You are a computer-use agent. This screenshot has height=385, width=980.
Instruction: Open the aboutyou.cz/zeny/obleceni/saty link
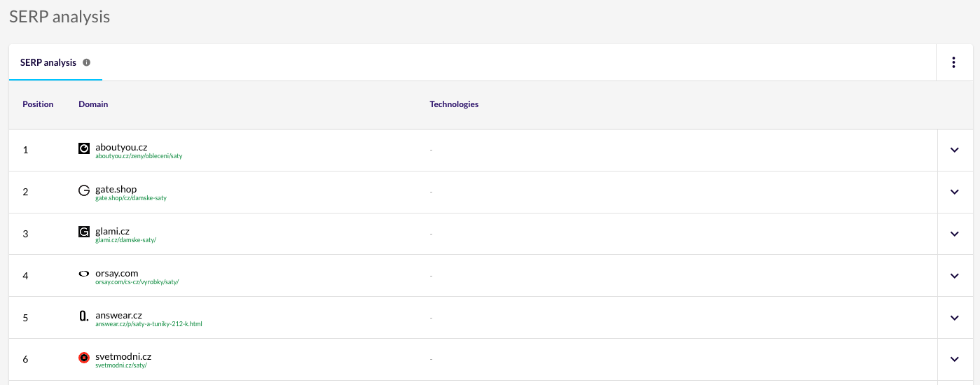click(x=139, y=156)
